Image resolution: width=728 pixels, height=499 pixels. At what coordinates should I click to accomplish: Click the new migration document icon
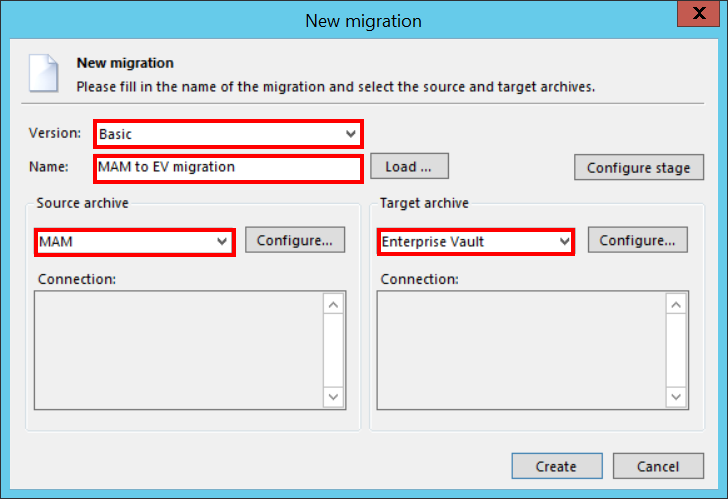click(45, 73)
